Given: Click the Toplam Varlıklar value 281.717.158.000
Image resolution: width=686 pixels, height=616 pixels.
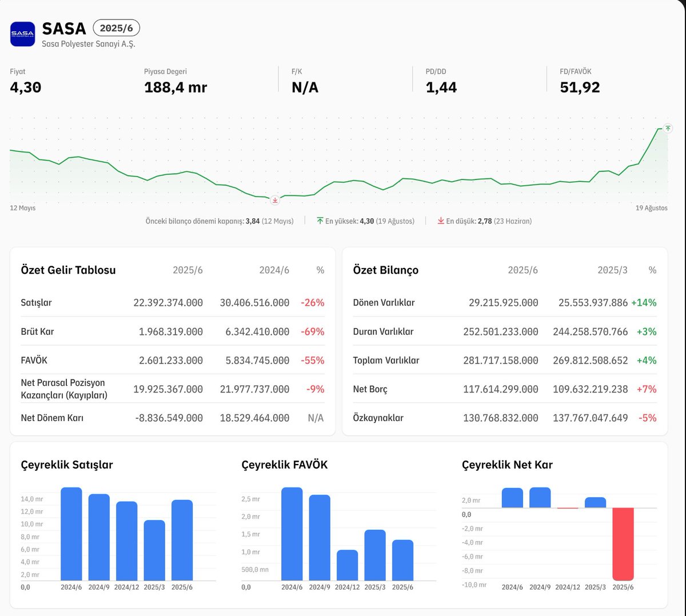Looking at the screenshot, I should [x=501, y=361].
